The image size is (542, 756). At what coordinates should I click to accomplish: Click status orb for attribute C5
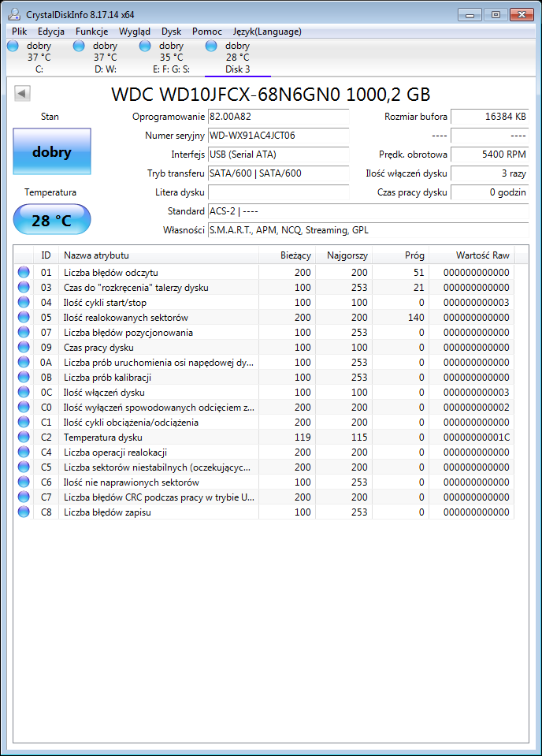pyautogui.click(x=24, y=466)
